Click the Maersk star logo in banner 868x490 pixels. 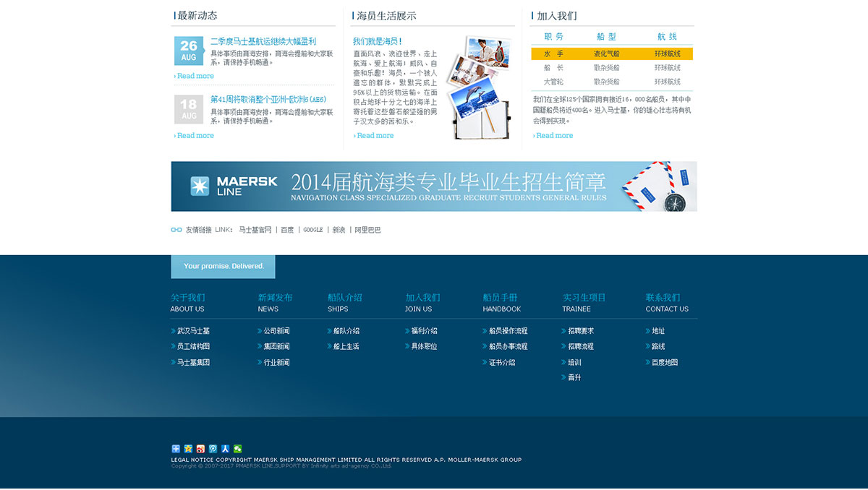click(x=200, y=186)
